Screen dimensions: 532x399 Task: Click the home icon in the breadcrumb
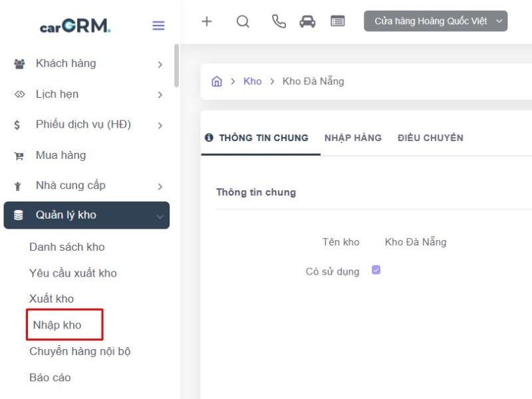tap(216, 80)
